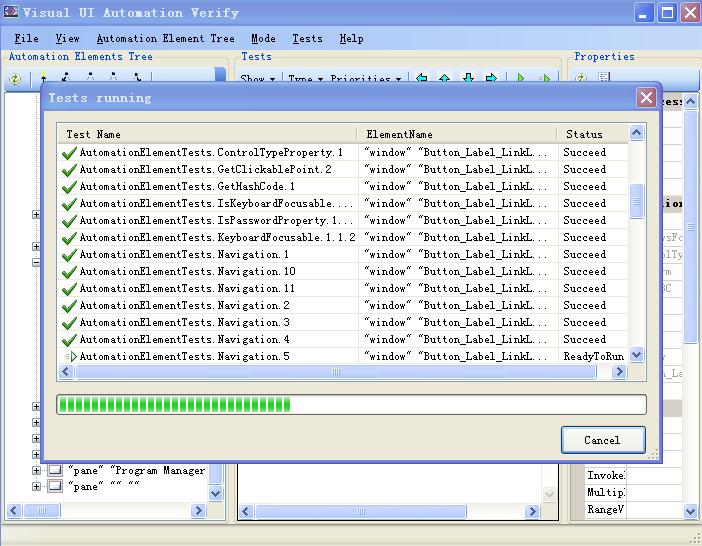702x546 pixels.
Task: Click the app icon in the title bar
Action: 11,12
